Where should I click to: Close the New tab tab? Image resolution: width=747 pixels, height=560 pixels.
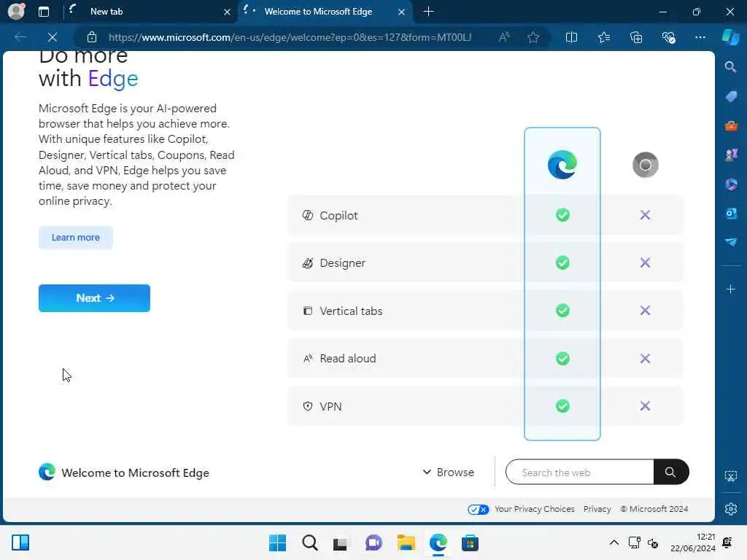227,12
